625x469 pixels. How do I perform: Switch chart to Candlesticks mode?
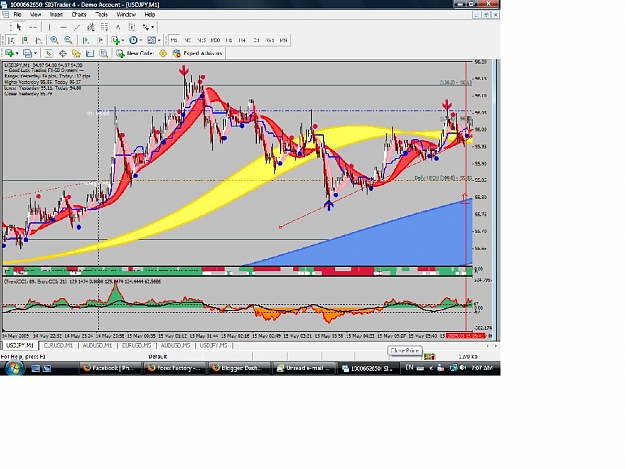(x=25, y=40)
